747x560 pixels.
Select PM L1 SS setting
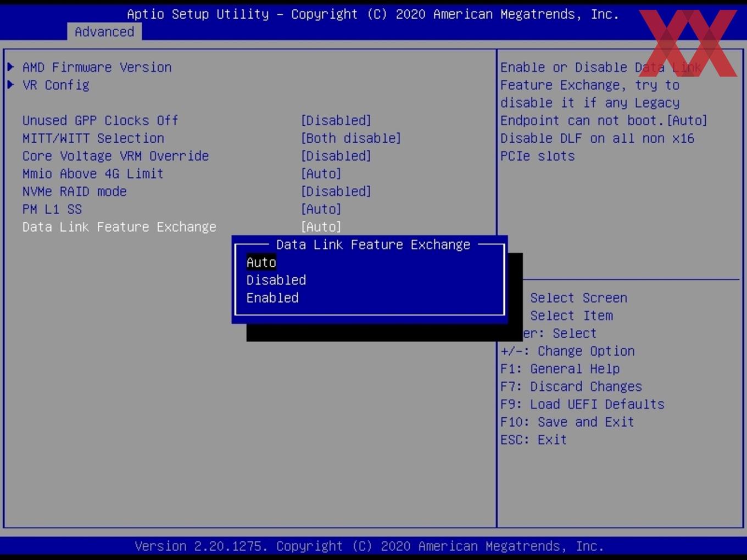tap(52, 209)
